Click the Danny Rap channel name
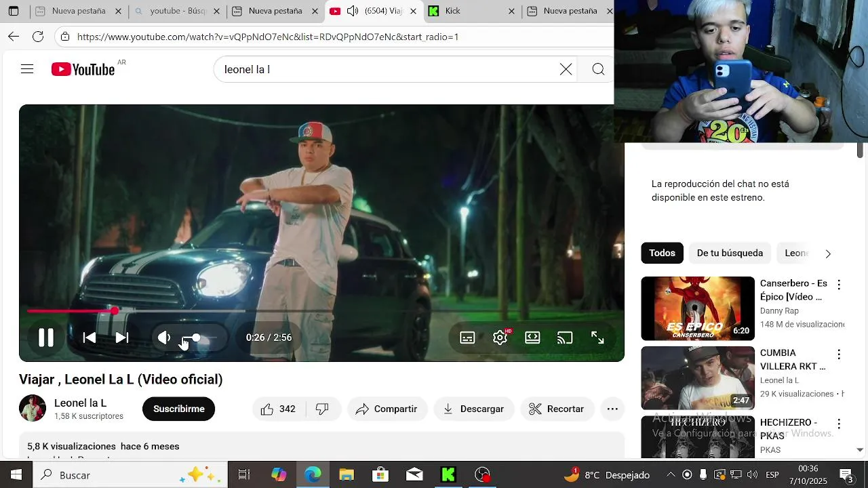Image resolution: width=868 pixels, height=488 pixels. tap(779, 310)
